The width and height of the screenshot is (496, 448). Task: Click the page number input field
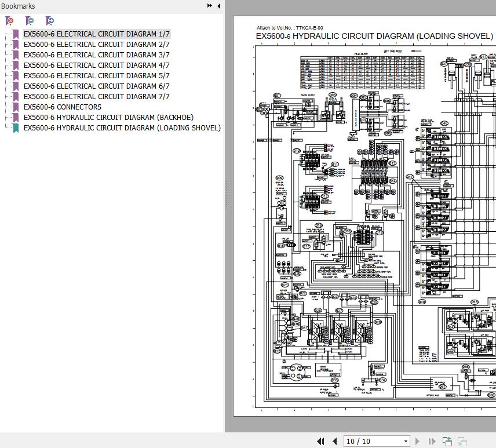(x=372, y=441)
